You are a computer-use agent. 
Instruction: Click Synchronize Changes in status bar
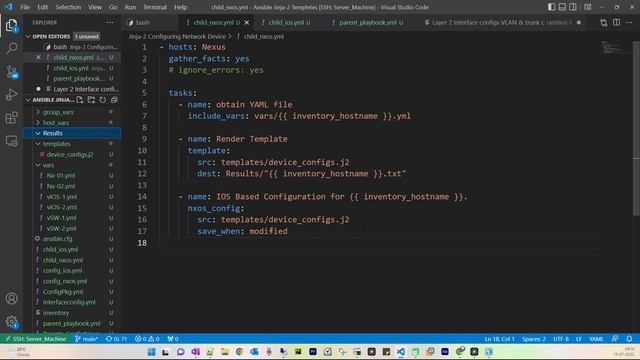[x=116, y=339]
